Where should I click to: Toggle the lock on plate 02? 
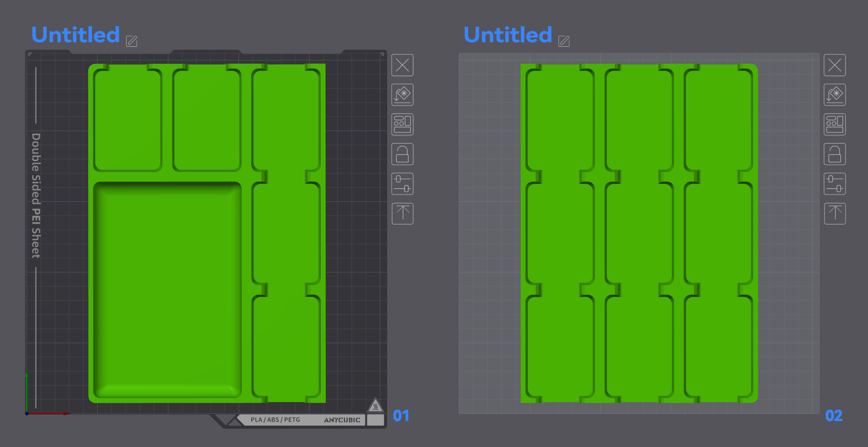click(835, 154)
